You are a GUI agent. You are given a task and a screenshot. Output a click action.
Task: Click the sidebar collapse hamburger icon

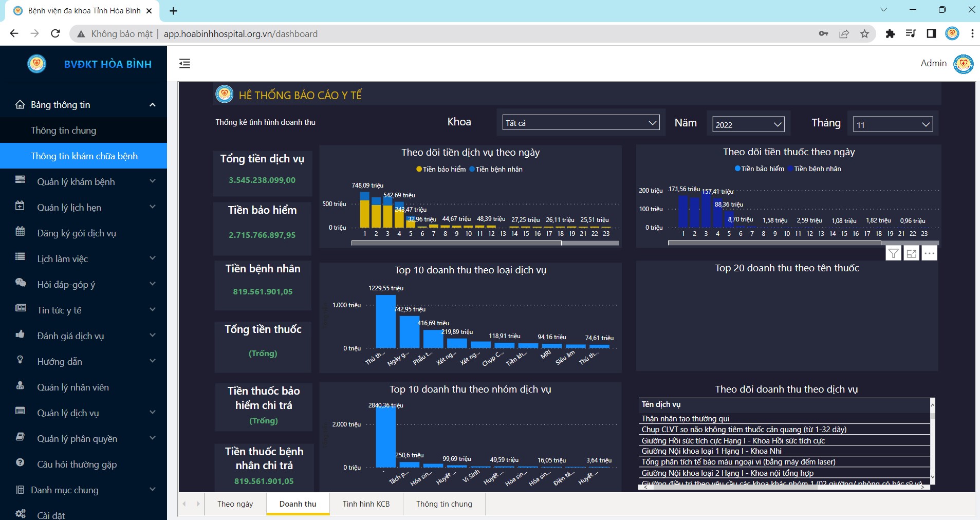[x=184, y=64]
